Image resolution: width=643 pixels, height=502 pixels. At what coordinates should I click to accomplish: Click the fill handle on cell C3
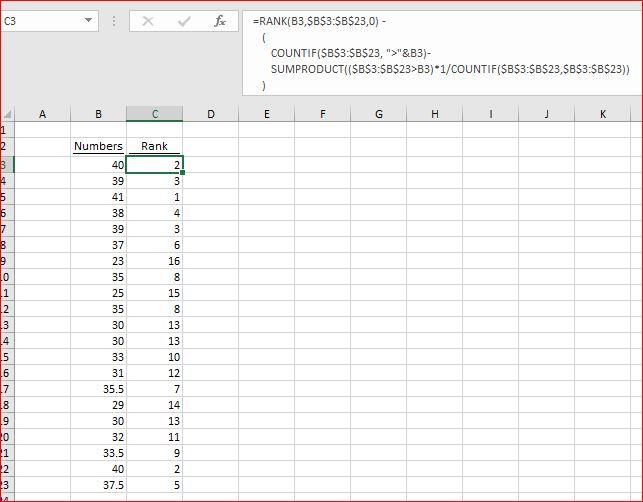tap(182, 173)
